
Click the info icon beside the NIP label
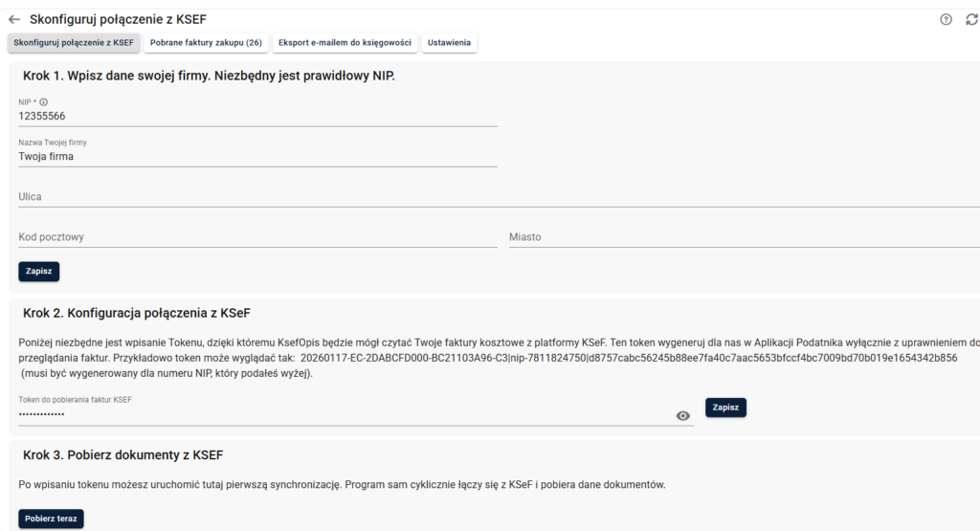click(x=44, y=101)
